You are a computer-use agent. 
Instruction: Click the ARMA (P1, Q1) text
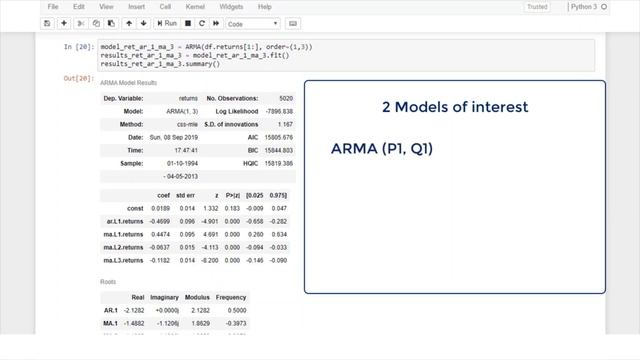click(382, 149)
